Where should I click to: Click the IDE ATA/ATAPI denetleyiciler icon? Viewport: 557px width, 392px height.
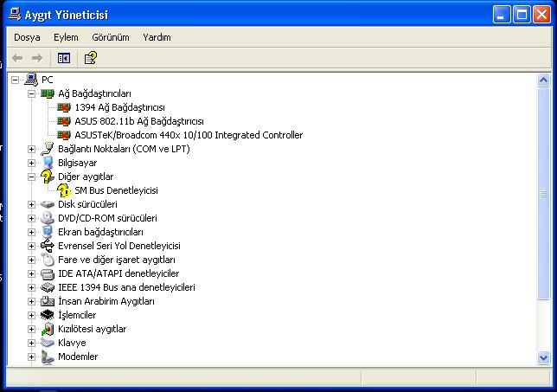(x=48, y=273)
